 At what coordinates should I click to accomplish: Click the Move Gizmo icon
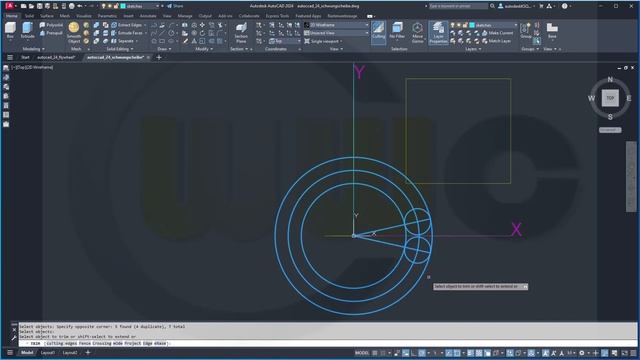(x=417, y=33)
